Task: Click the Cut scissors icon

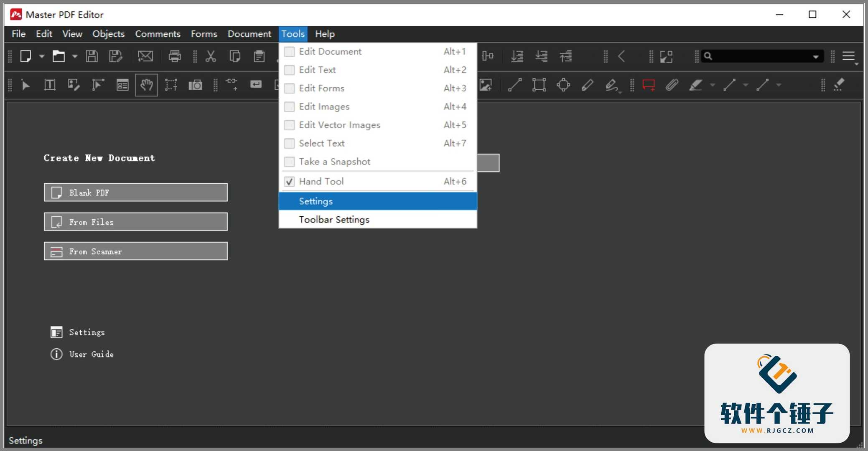Action: [x=211, y=56]
